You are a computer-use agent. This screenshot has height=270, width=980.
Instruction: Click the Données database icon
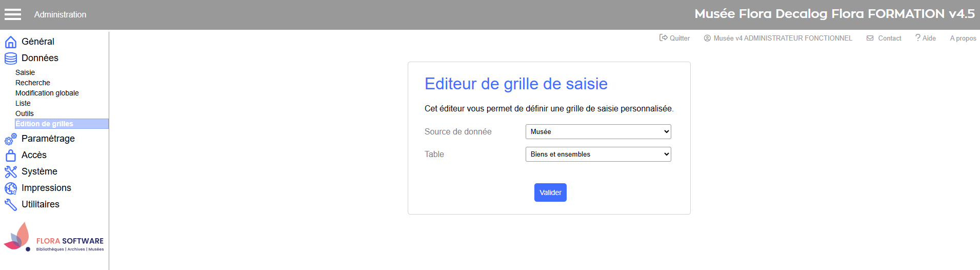(11, 58)
